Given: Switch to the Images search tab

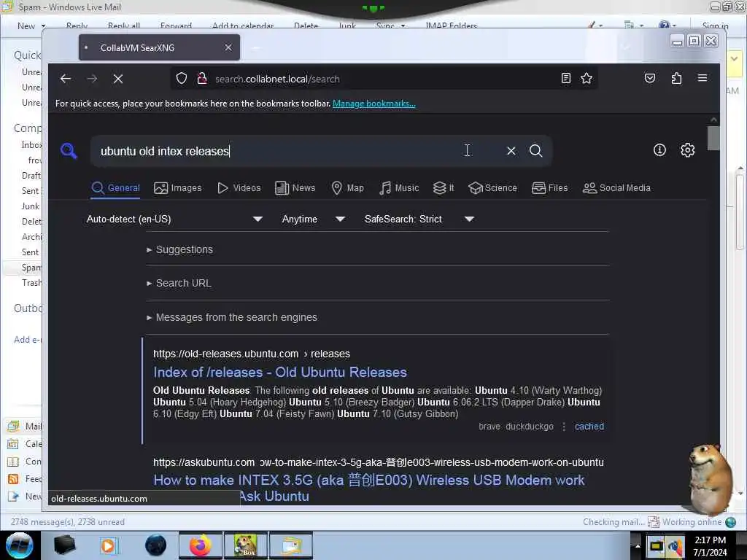Looking at the screenshot, I should [x=178, y=188].
